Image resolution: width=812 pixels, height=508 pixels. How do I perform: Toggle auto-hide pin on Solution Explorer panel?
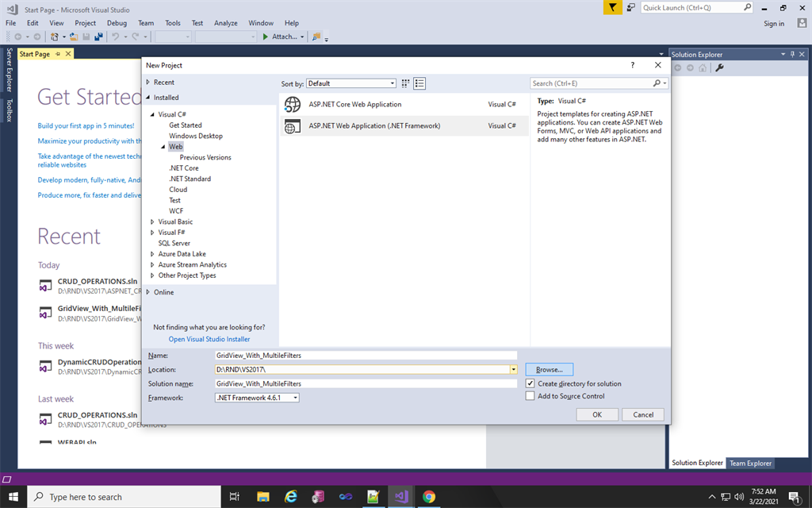point(792,54)
